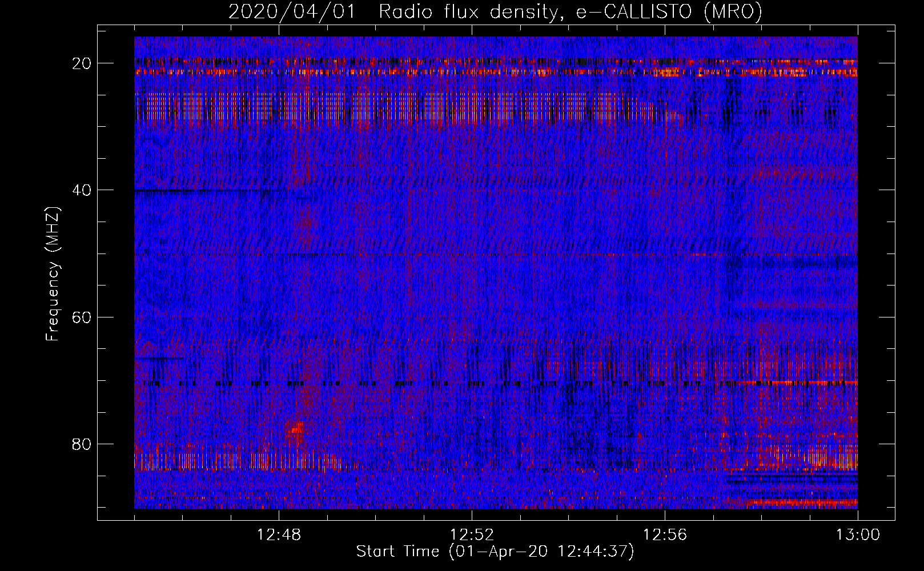Screen dimensions: 924x571
Task: Click the 80 MHz frequency tick label
Action: coord(82,444)
